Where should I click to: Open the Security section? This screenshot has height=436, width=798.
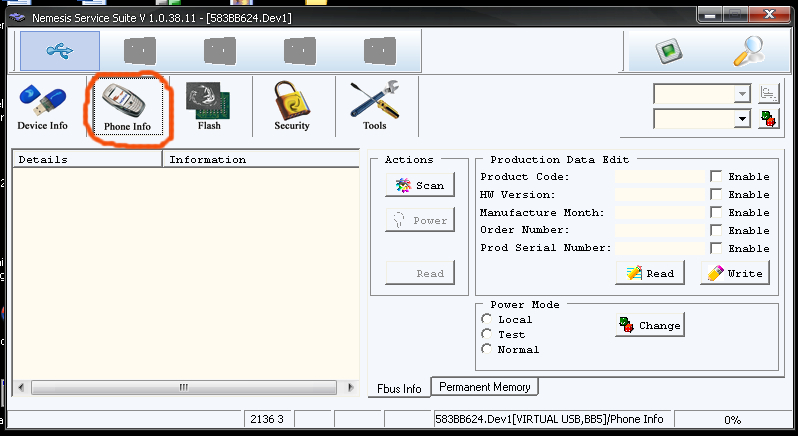tap(292, 107)
